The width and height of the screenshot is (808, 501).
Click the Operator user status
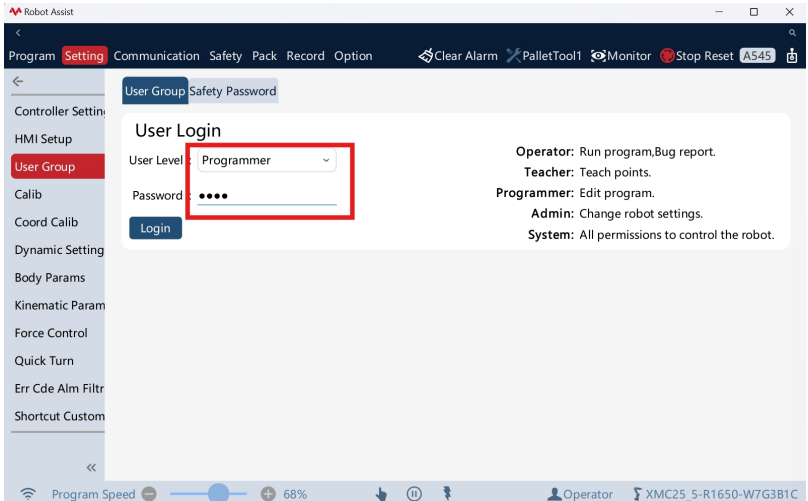[x=580, y=494]
